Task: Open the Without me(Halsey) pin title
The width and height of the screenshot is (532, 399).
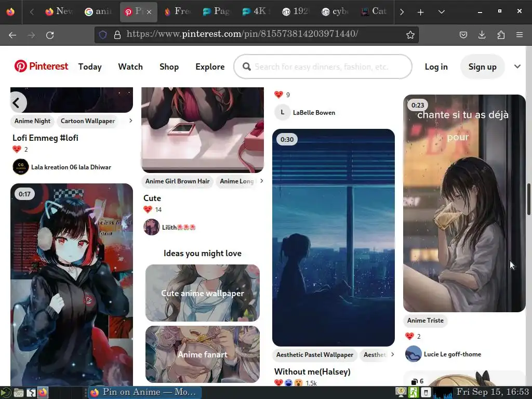Action: (x=312, y=371)
